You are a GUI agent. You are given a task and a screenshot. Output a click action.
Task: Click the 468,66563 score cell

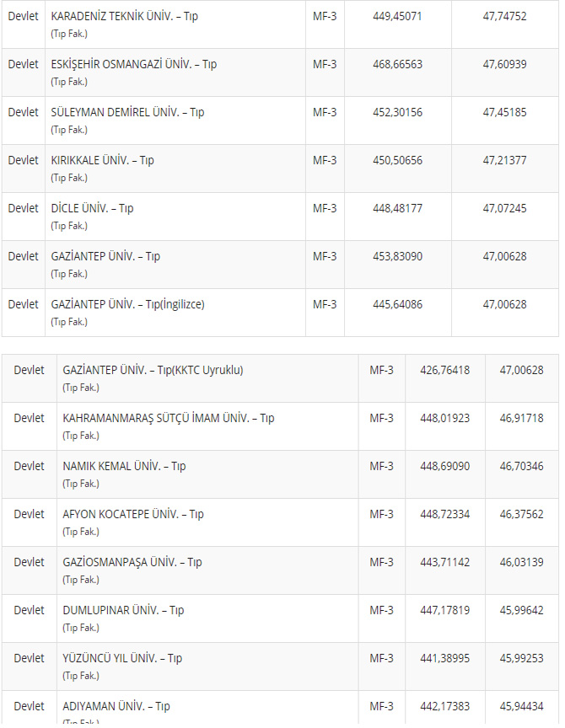pos(397,64)
